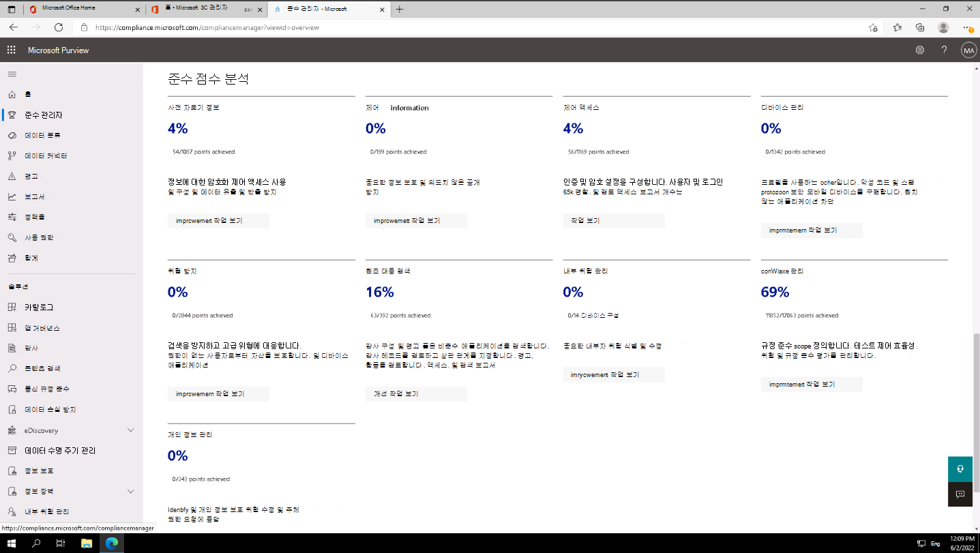
Task: Click the help question mark icon
Action: [945, 50]
